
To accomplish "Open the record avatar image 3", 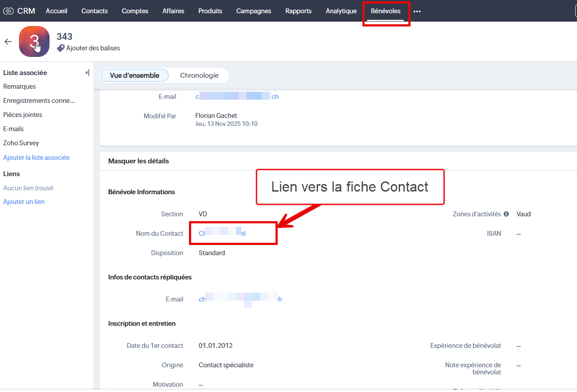I will click(x=34, y=41).
